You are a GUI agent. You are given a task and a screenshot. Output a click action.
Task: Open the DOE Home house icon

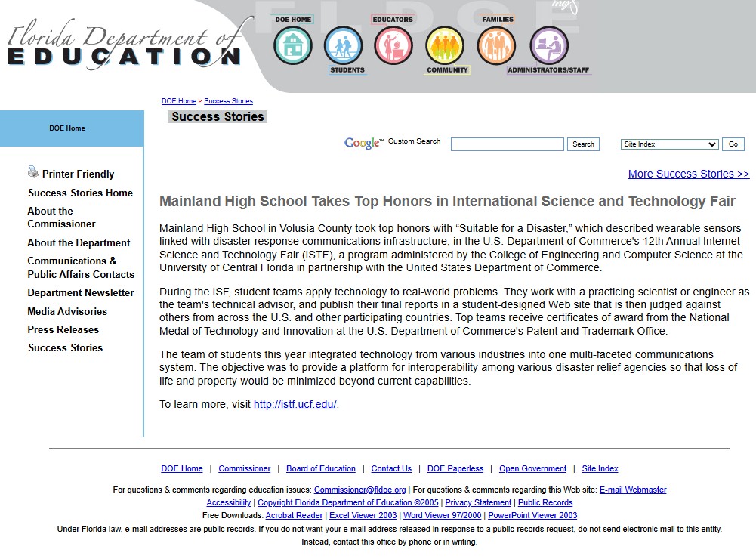tap(293, 46)
